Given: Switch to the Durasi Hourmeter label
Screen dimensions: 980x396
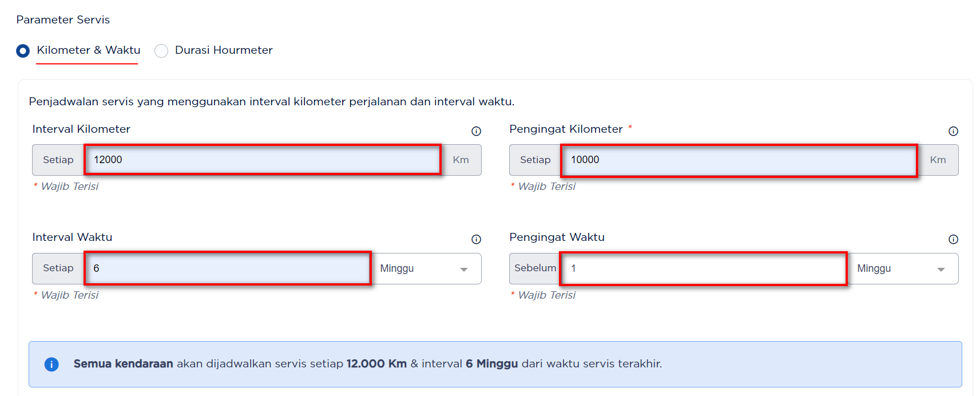Looking at the screenshot, I should pos(224,50).
